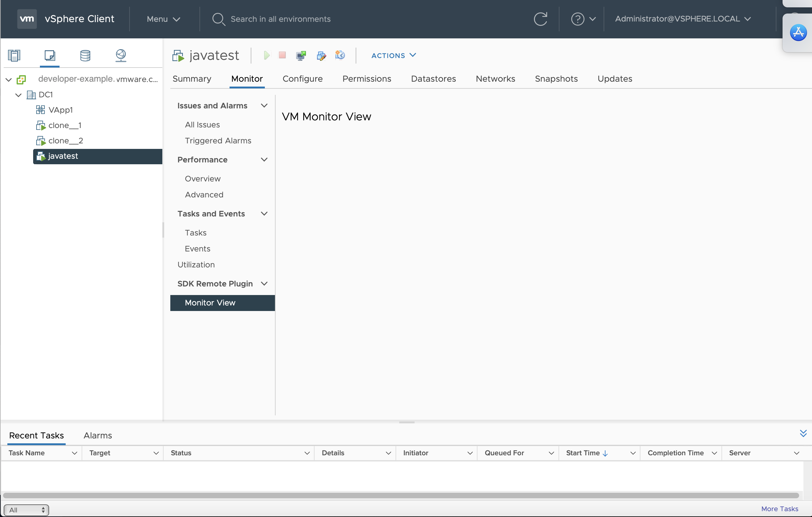The width and height of the screenshot is (812, 517).
Task: Open the ACTIONS dropdown for javatest
Action: pyautogui.click(x=394, y=55)
